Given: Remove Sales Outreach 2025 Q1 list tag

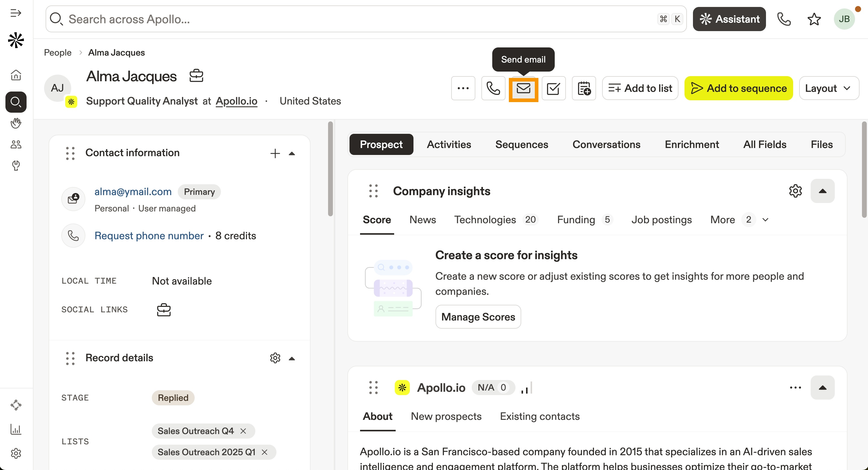Looking at the screenshot, I should (x=264, y=452).
